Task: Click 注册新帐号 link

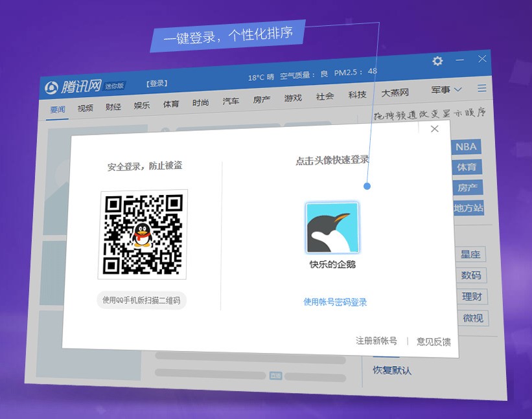Action: (376, 341)
